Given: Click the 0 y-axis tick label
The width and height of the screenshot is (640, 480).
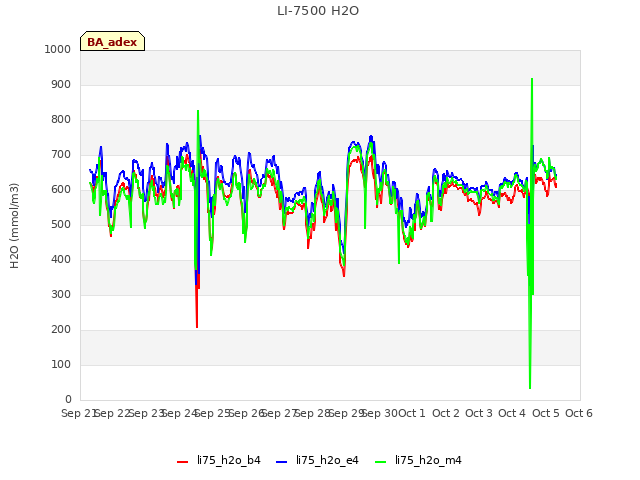Looking at the screenshot, I should click(x=68, y=400).
